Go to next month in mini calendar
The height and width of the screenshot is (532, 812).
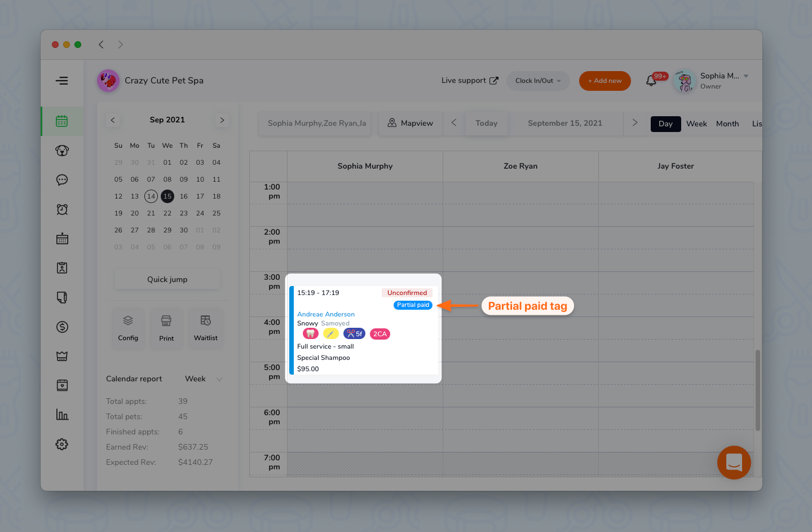pyautogui.click(x=222, y=120)
